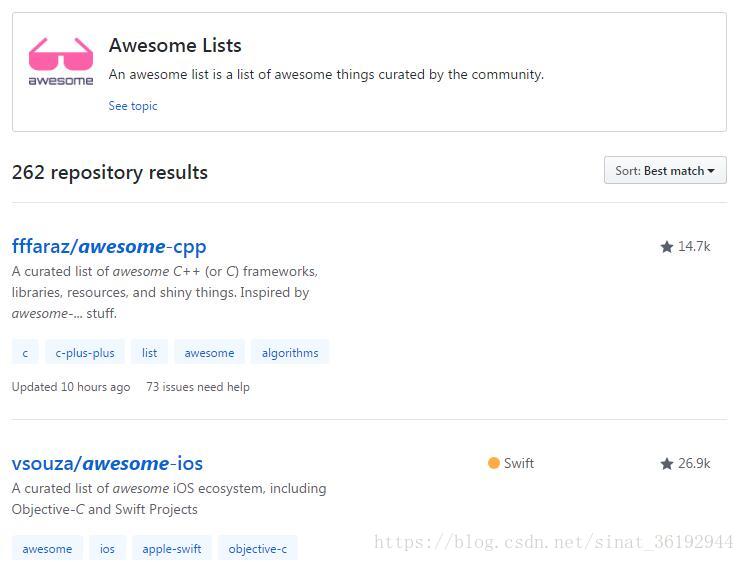
Task: Select the 'objective-c' topic tag
Action: [257, 549]
